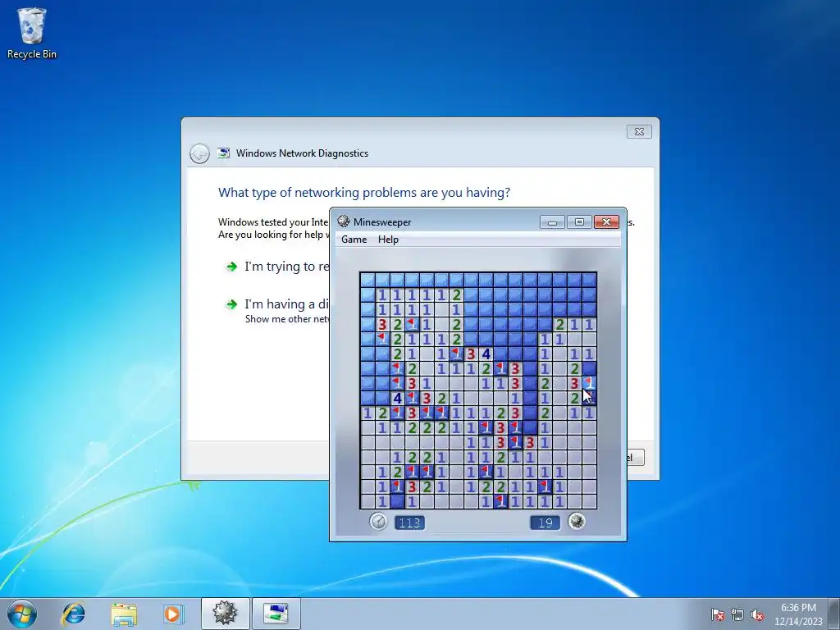Click the blue 4 cell directly right of a red 3
Screen dimensions: 840x630
(486, 354)
